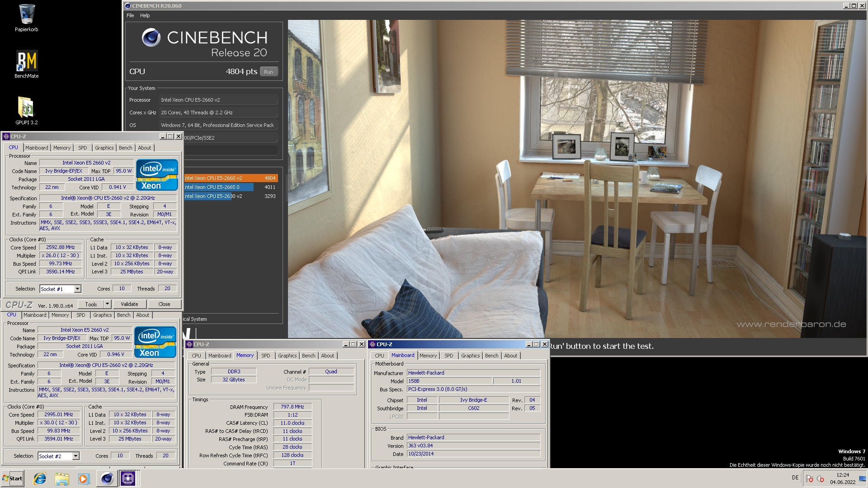The image size is (868, 488).
Task: Click the Core Speed value 2995.01 MHz
Action: pyautogui.click(x=59, y=414)
